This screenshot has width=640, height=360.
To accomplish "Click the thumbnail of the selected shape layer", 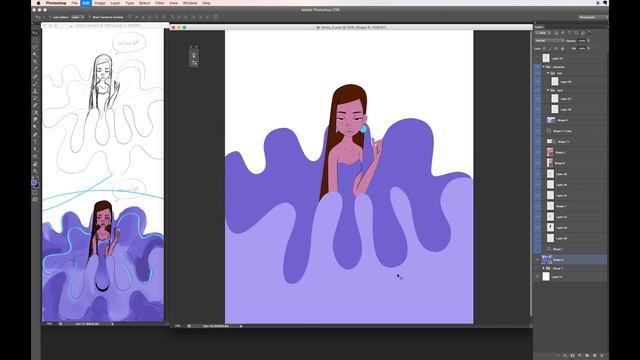I will click(547, 260).
